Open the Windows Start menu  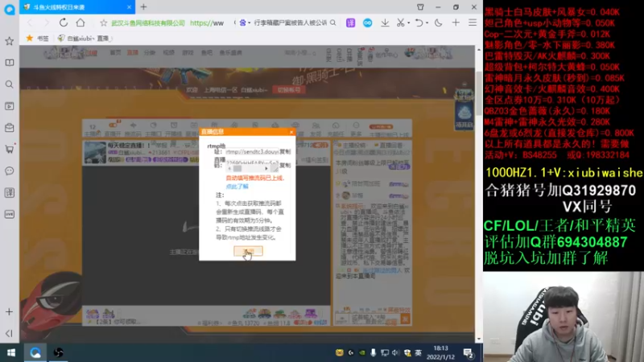coord(11,352)
